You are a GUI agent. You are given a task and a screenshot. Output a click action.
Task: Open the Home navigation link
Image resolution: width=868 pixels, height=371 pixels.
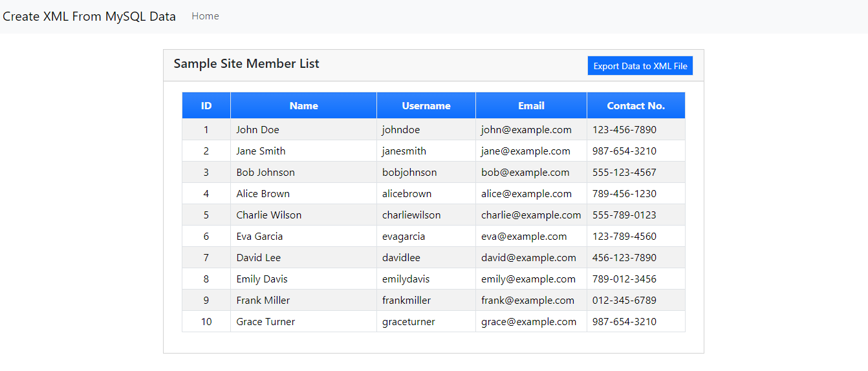205,16
